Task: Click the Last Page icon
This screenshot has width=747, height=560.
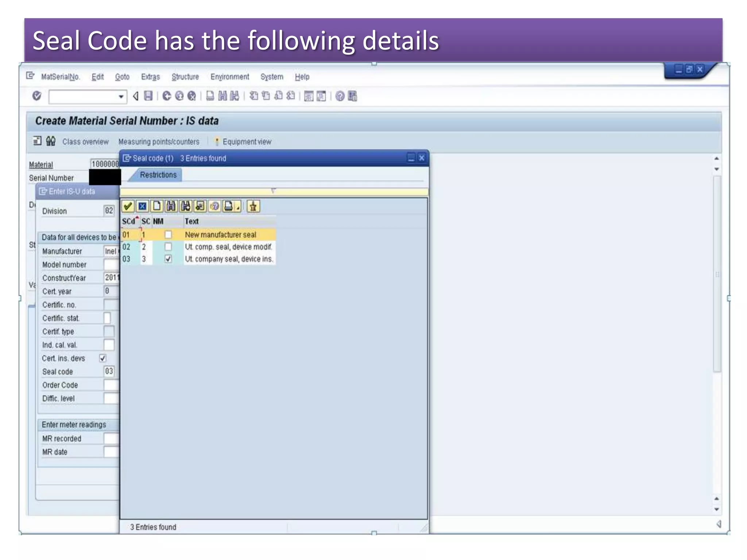Action: tap(291, 96)
